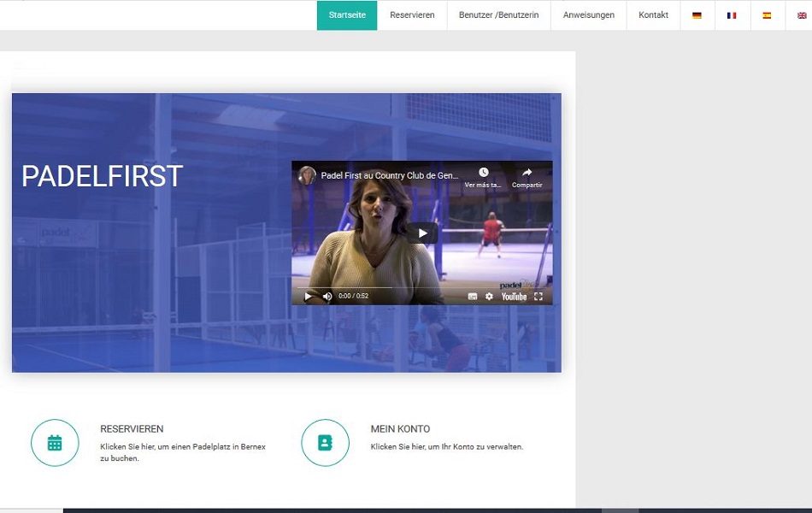
Task: Mute the video with speaker icon
Action: click(327, 297)
